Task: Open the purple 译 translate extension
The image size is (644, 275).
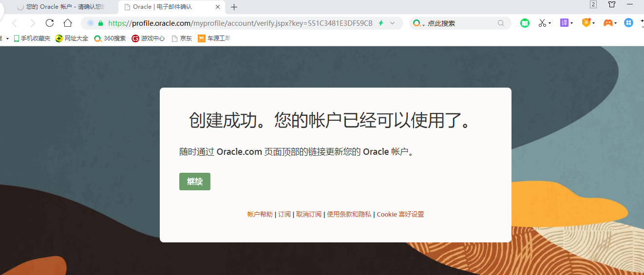Action: point(564,23)
